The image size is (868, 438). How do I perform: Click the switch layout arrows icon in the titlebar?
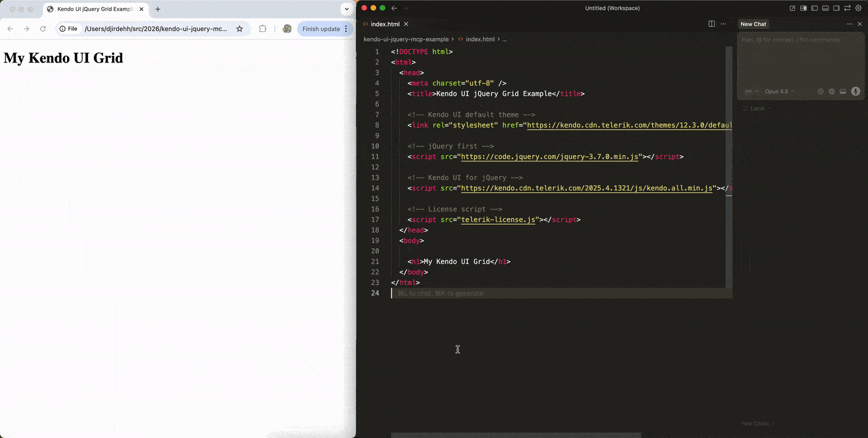(x=847, y=8)
